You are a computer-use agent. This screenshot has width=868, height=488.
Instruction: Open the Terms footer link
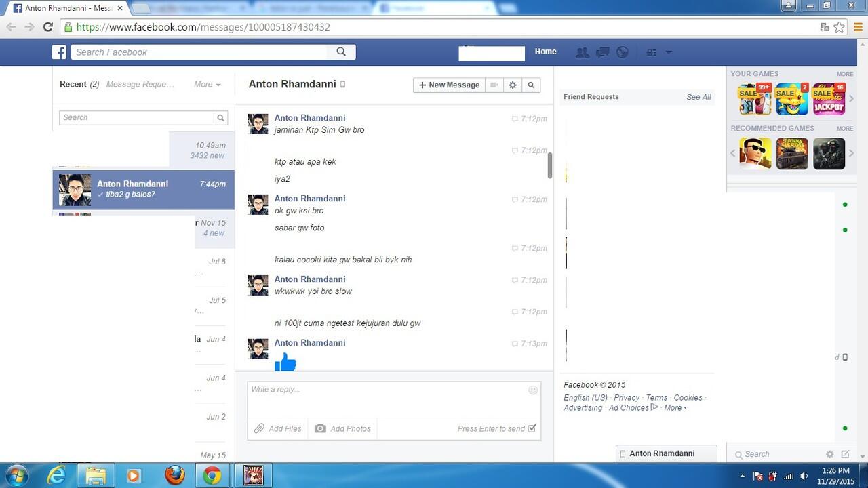(656, 398)
